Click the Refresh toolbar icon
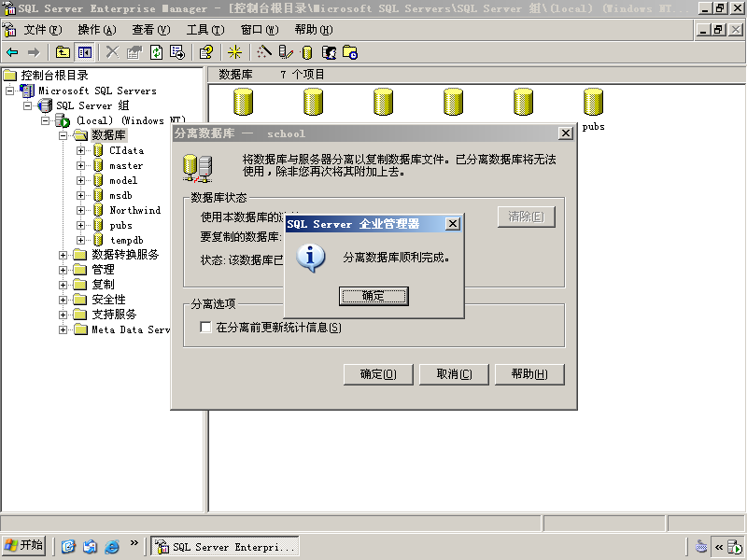 click(x=156, y=52)
